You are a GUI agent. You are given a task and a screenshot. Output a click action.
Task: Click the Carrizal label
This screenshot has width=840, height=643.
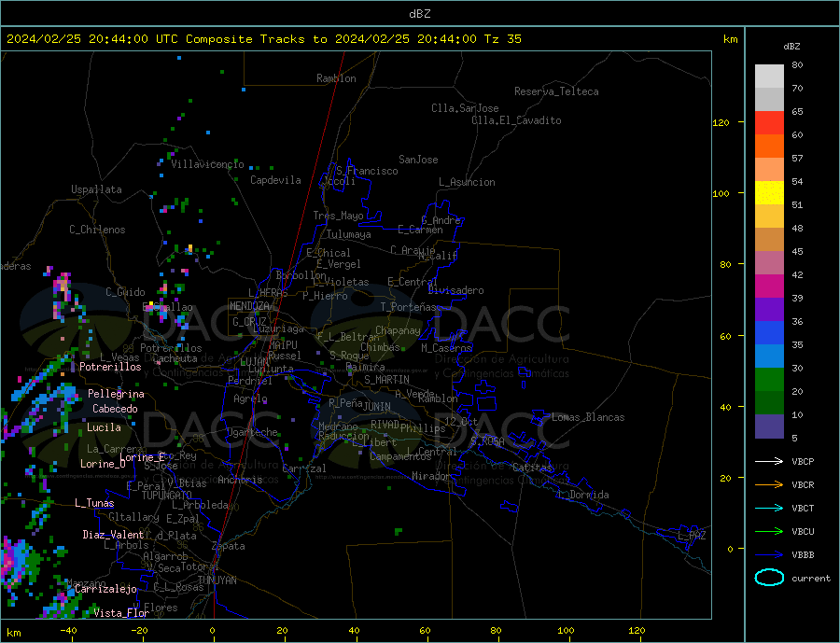(303, 468)
